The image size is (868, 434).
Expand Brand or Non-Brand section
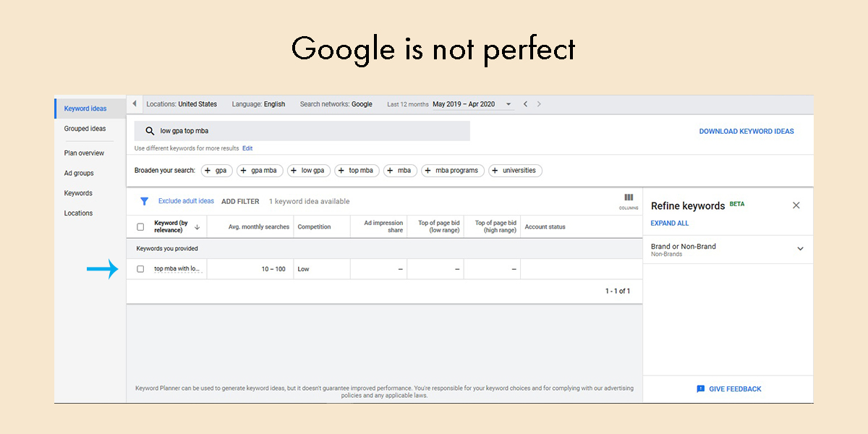coord(800,249)
